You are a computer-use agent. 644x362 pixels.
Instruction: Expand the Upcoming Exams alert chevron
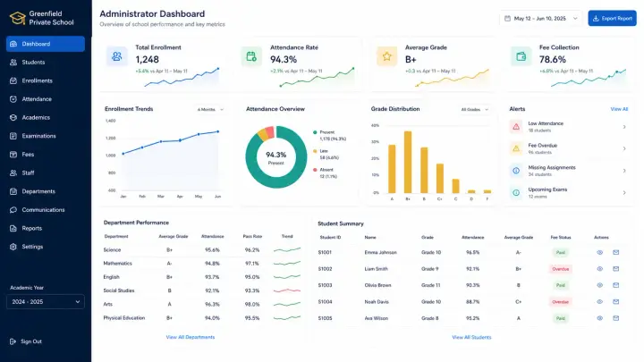coord(624,192)
